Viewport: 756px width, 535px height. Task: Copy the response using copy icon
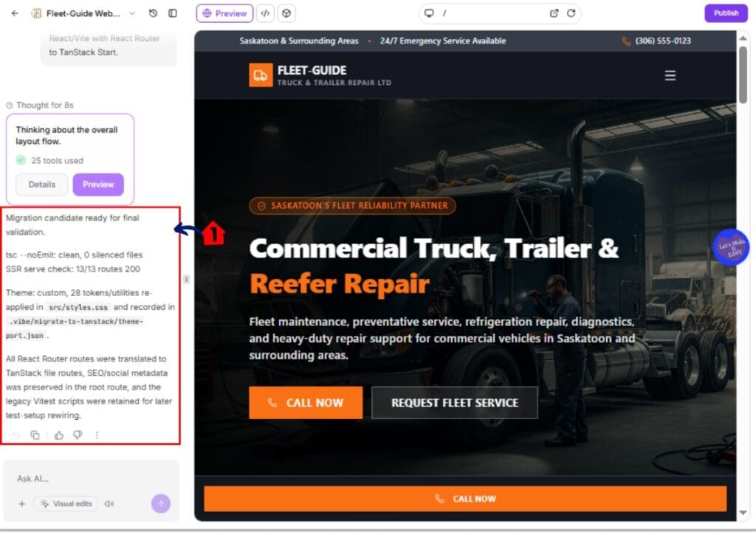click(35, 435)
